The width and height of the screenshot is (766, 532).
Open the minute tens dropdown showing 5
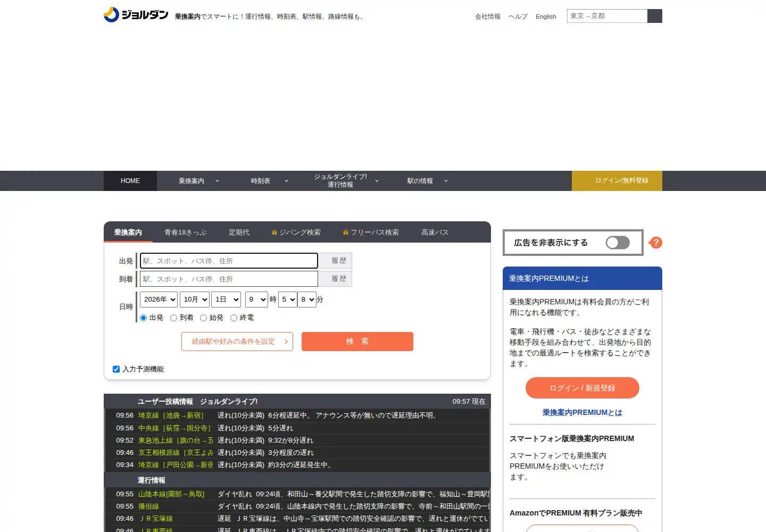pos(288,300)
